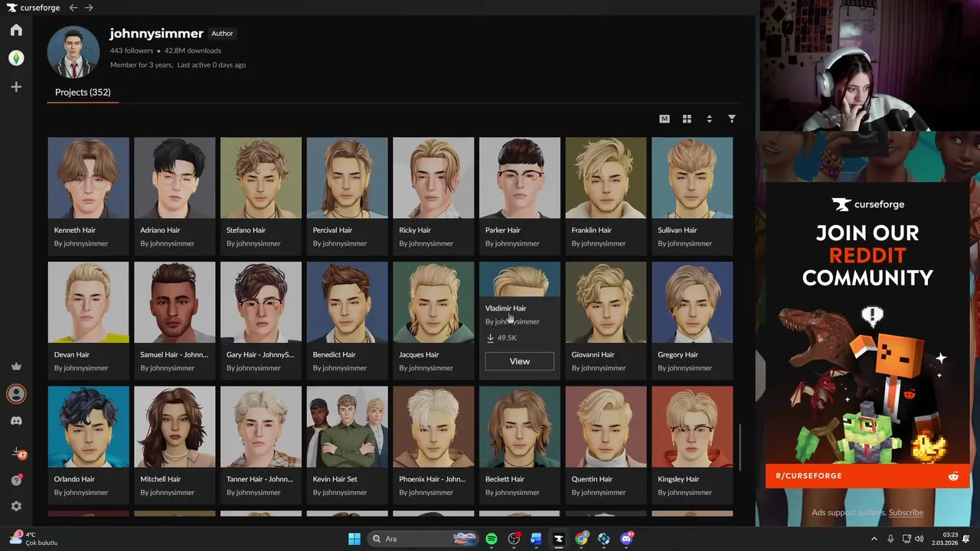Open Benedict Hair thumbnail
This screenshot has height=551, width=980.
347,302
